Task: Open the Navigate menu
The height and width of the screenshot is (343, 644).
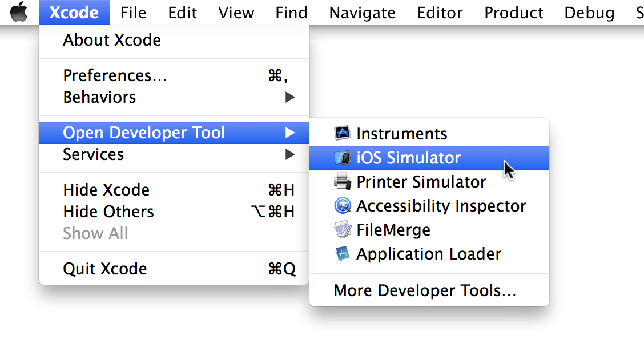Action: point(362,13)
